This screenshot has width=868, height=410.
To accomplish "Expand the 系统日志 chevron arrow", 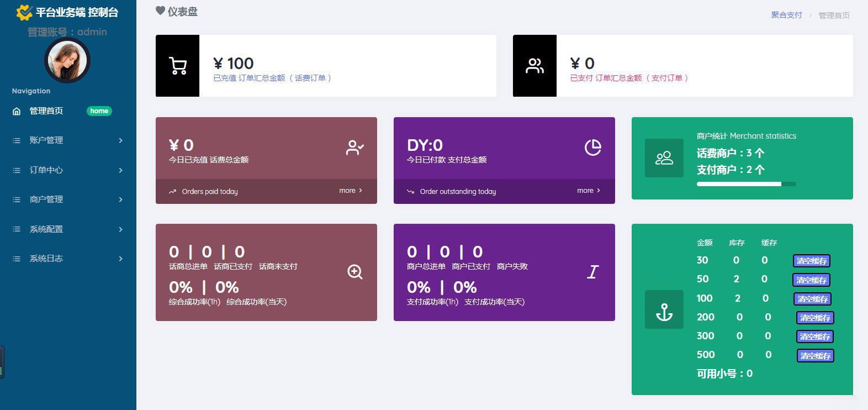I will tap(120, 259).
